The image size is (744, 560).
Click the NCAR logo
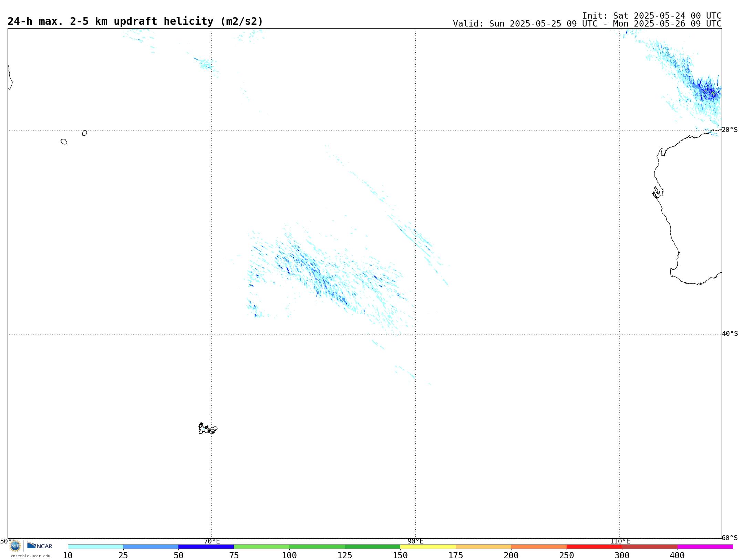coord(40,546)
